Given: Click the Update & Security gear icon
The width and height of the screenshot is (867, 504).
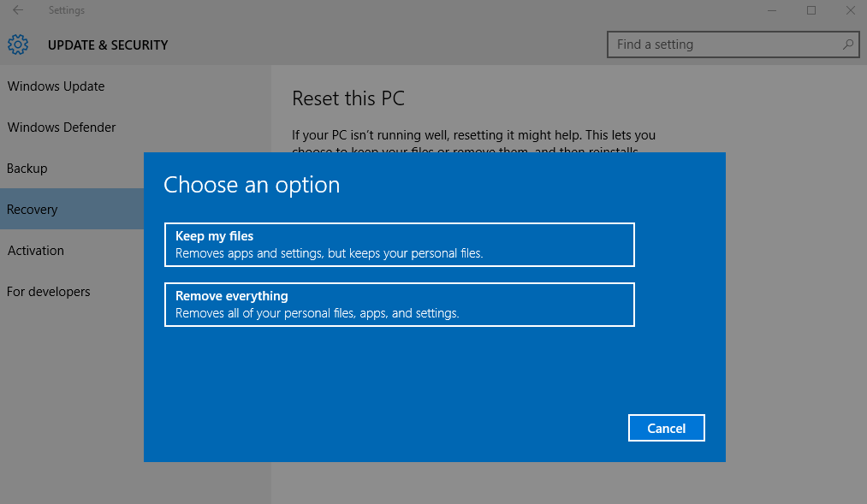Looking at the screenshot, I should (x=18, y=44).
